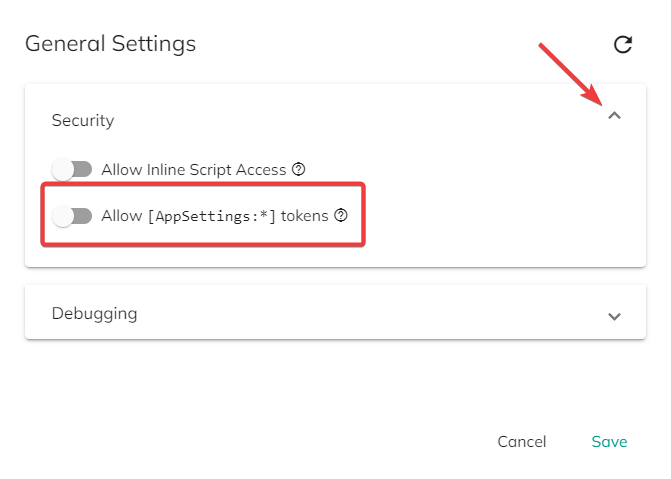Open help icon for AppSettings tokens

341,215
